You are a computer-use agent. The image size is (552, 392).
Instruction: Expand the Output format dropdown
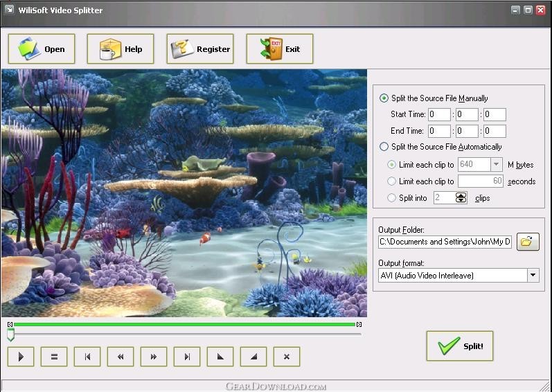pos(533,275)
